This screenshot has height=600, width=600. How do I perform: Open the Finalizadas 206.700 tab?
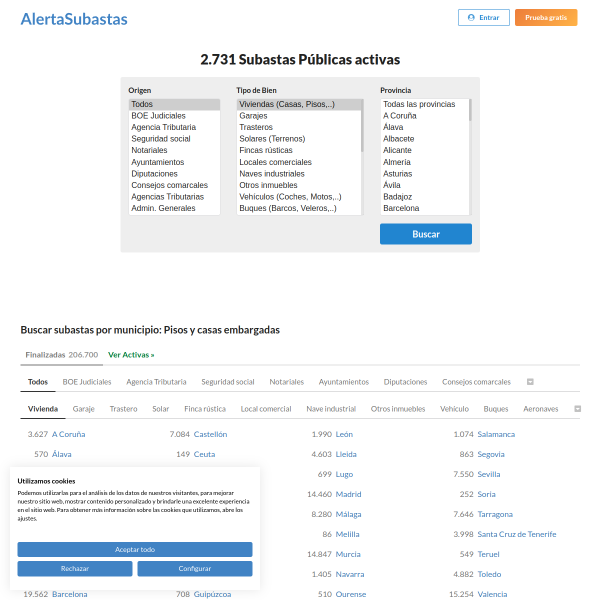point(62,355)
